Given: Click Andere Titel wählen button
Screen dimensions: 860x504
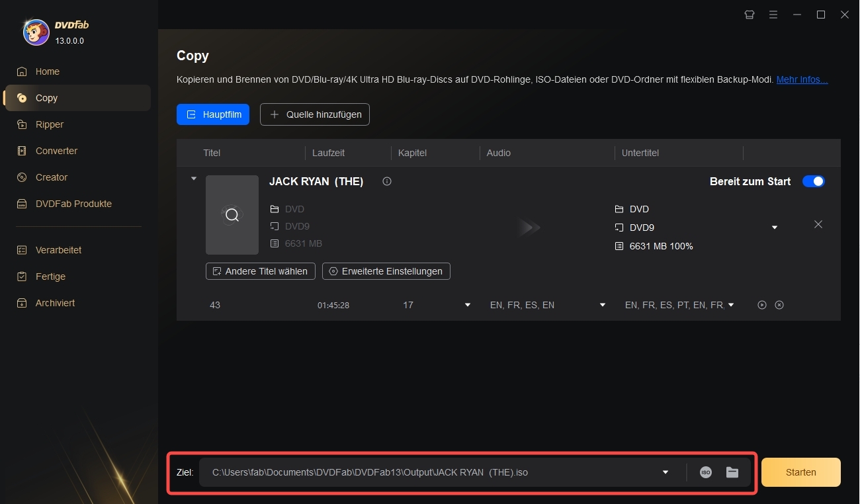Looking at the screenshot, I should point(261,271).
